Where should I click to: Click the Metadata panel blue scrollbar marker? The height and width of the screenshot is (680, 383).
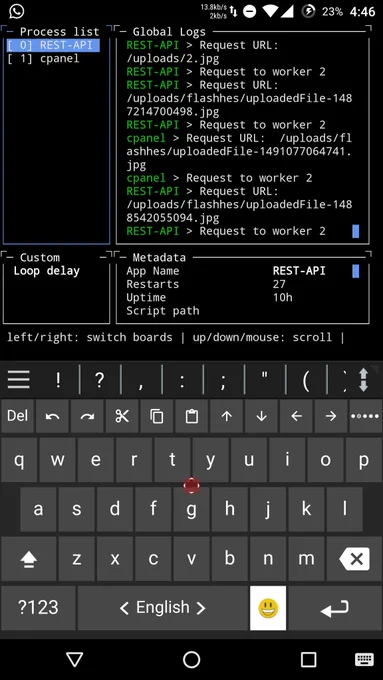click(356, 271)
